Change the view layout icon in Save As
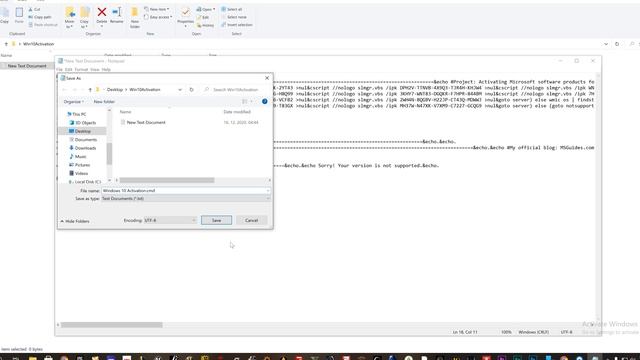 point(244,102)
